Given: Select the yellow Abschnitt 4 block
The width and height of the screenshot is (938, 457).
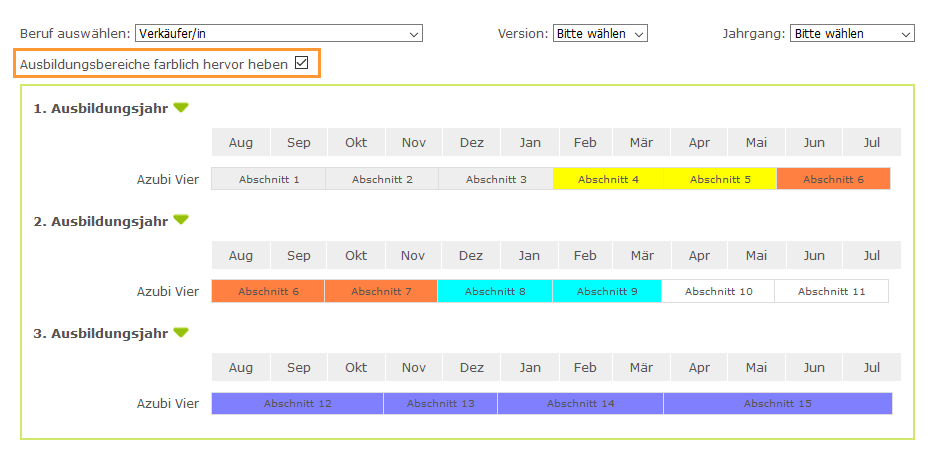Looking at the screenshot, I should (608, 180).
